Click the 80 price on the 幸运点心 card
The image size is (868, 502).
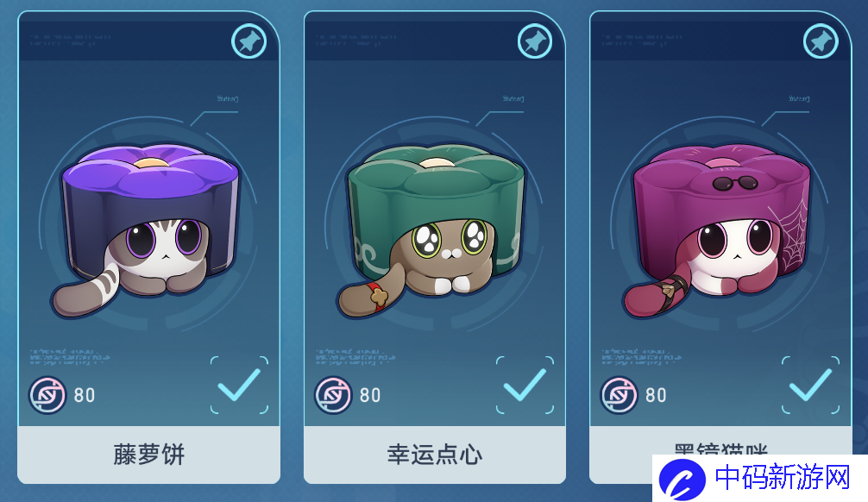tap(370, 395)
